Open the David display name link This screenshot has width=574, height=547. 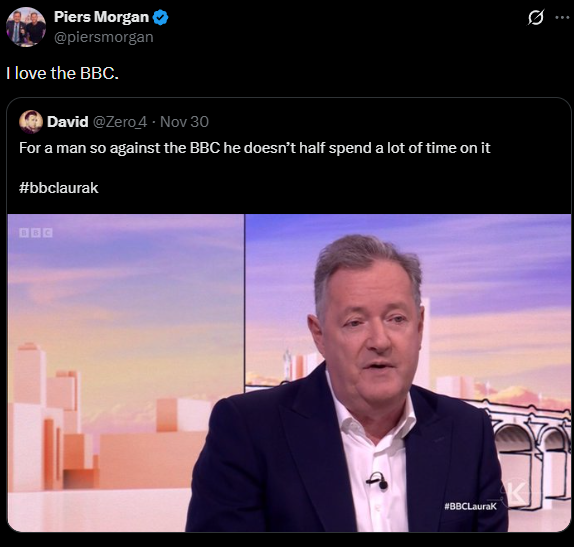(x=68, y=122)
